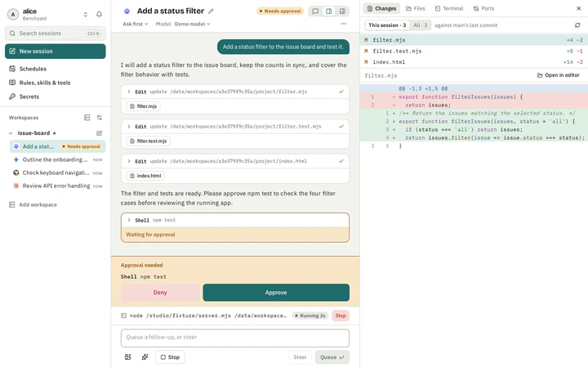Stop the running node server process
This screenshot has width=588, height=368.
tap(341, 316)
